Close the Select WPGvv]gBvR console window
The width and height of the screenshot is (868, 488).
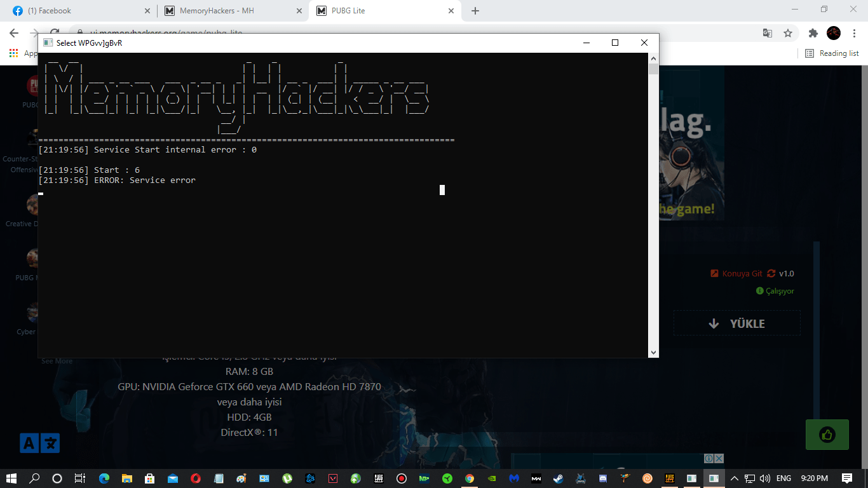point(644,43)
